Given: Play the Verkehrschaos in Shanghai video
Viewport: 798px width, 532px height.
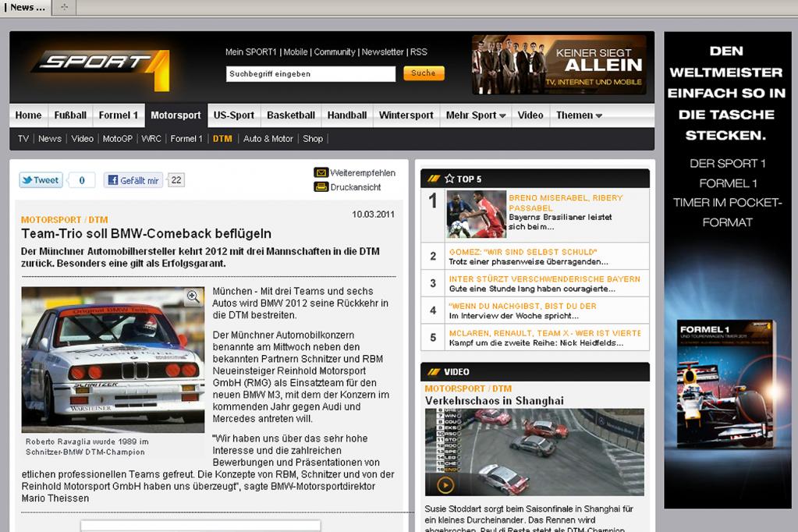Looking at the screenshot, I should pyautogui.click(x=445, y=485).
